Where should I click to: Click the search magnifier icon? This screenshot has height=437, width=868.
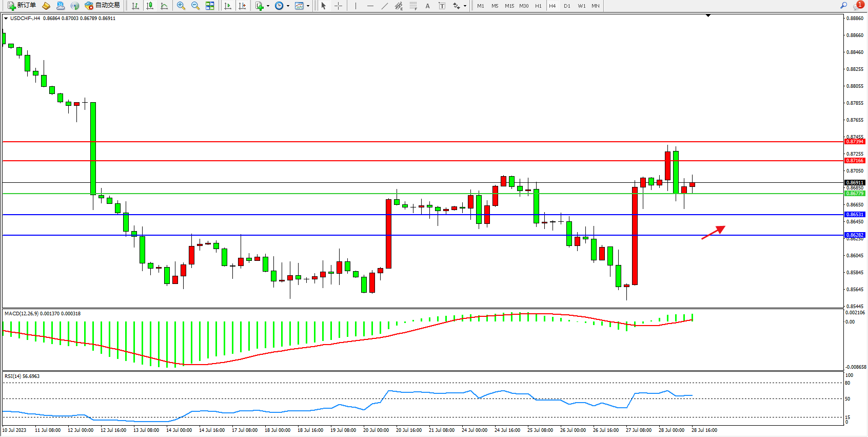pyautogui.click(x=843, y=6)
